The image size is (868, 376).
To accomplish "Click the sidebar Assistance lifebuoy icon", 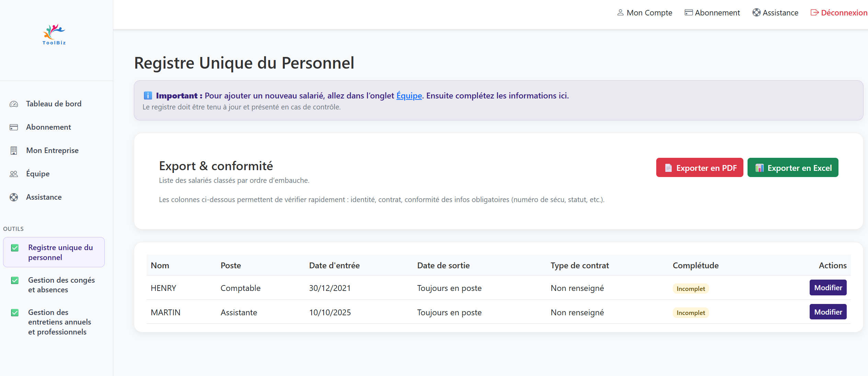I will click(x=14, y=197).
